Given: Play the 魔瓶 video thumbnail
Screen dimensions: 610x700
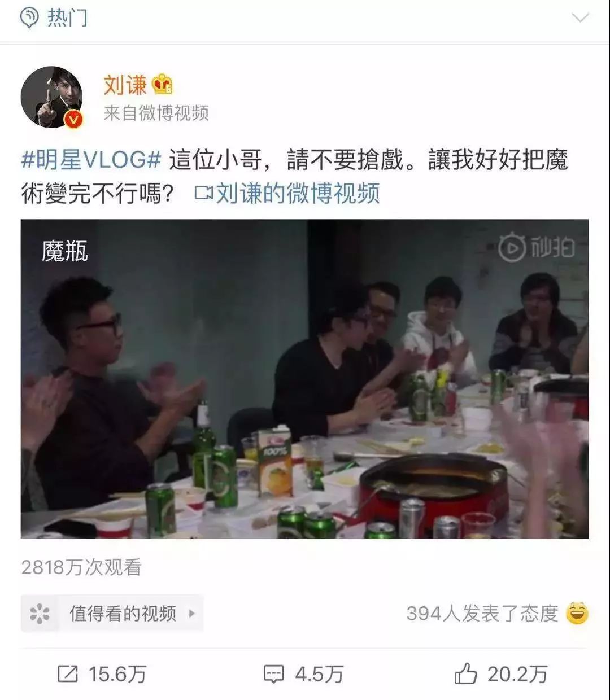Looking at the screenshot, I should click(304, 379).
